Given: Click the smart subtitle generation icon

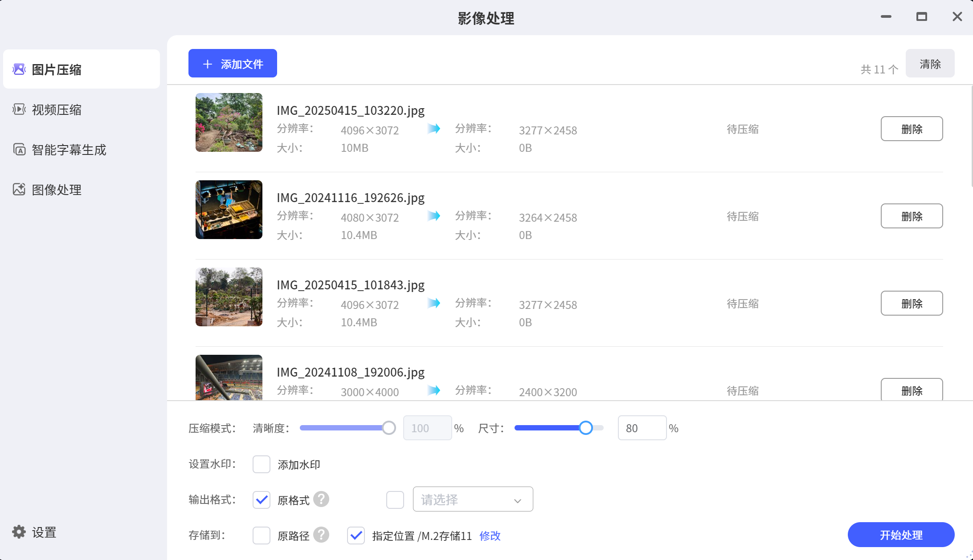Looking at the screenshot, I should (x=19, y=149).
